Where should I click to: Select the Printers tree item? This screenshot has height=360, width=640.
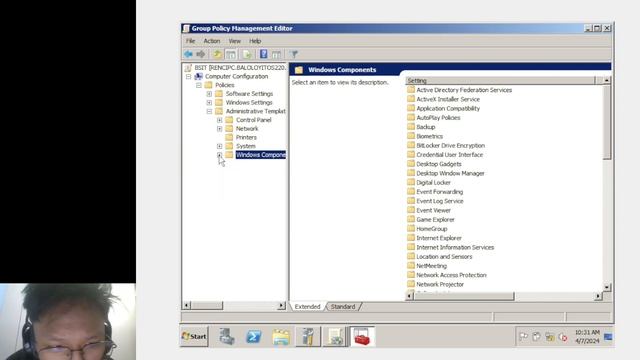click(x=246, y=137)
